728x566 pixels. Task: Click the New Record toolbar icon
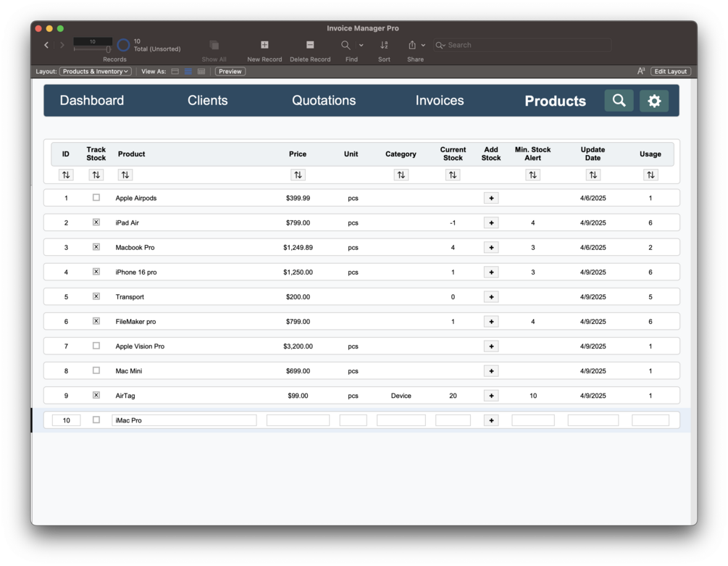[x=264, y=45]
